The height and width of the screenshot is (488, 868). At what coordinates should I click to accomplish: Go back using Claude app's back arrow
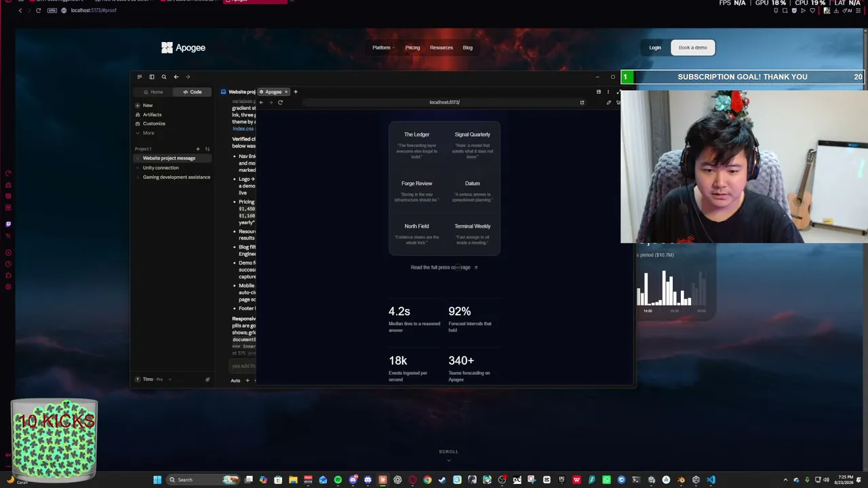(176, 77)
